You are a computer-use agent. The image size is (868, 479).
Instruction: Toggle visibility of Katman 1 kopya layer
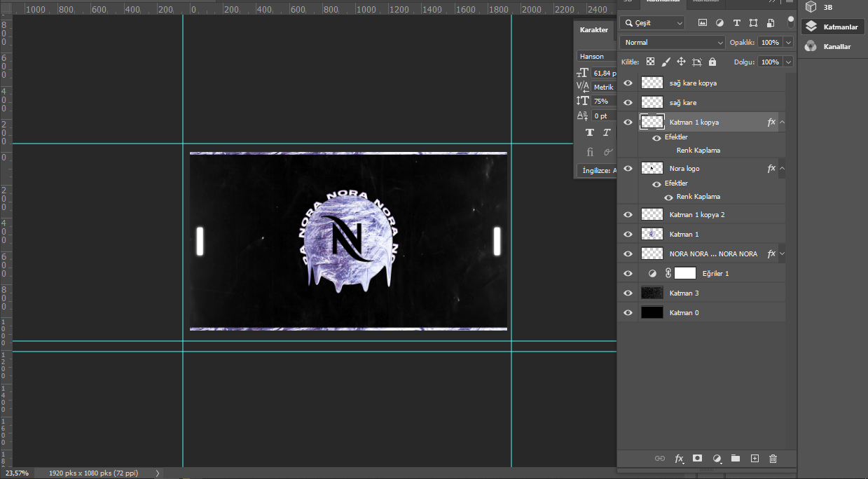[628, 122]
